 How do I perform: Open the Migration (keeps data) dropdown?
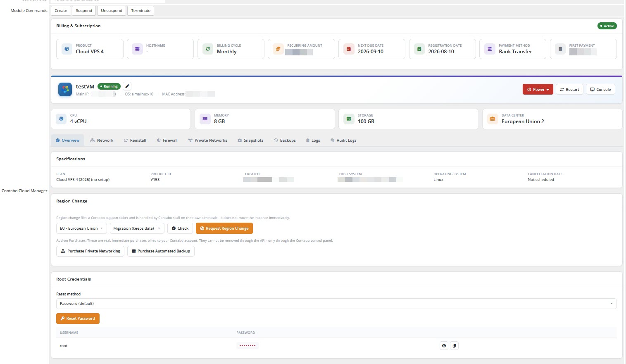pos(137,228)
